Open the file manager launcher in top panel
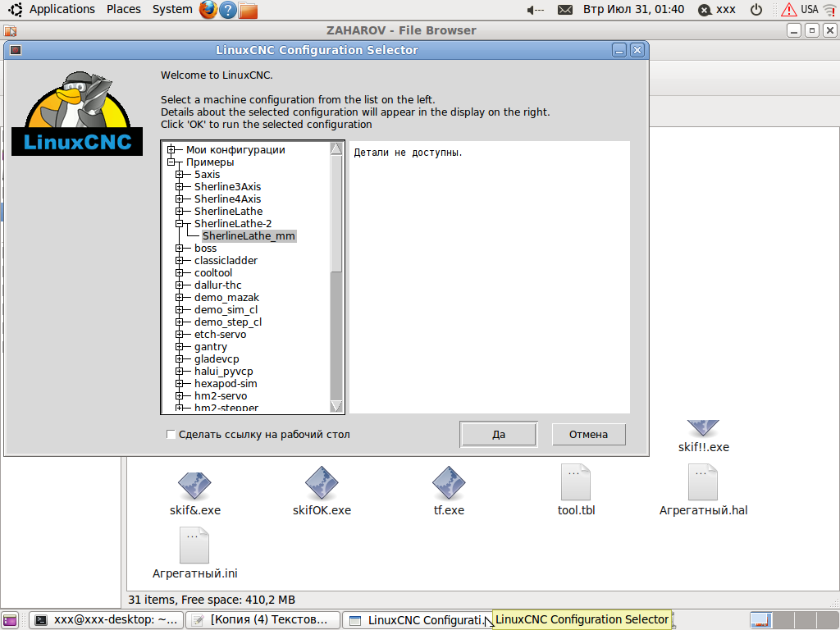This screenshot has width=840, height=630. 248,10
